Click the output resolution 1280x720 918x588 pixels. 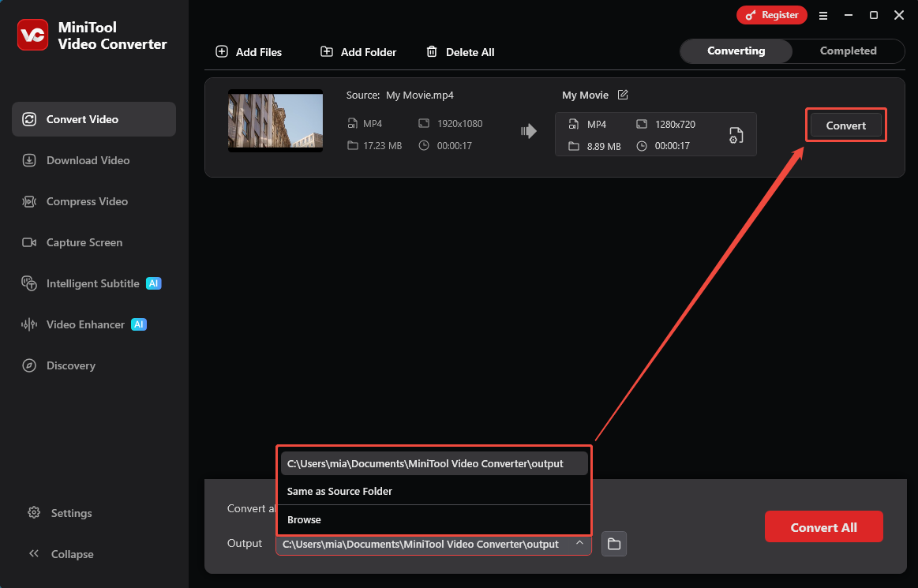[x=675, y=124]
